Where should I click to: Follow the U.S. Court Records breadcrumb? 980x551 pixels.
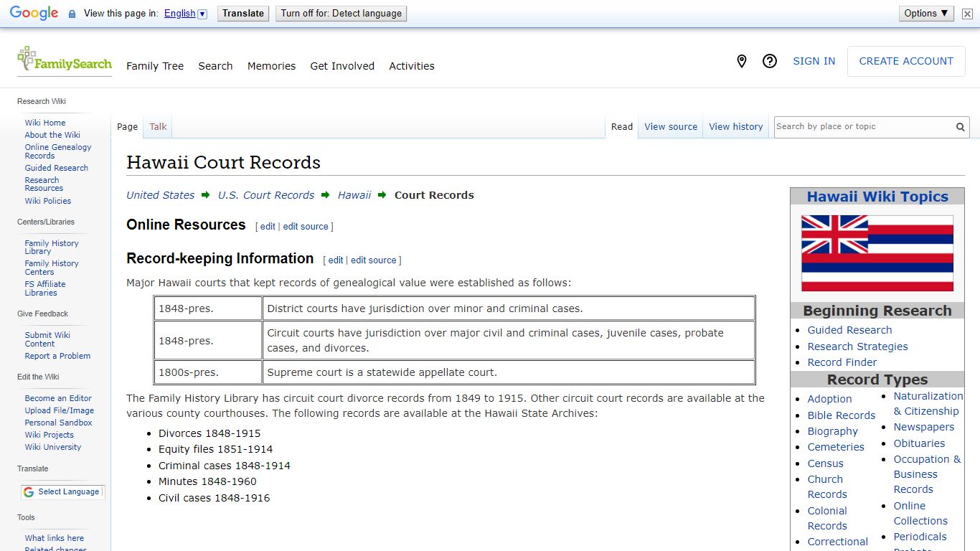tap(266, 195)
